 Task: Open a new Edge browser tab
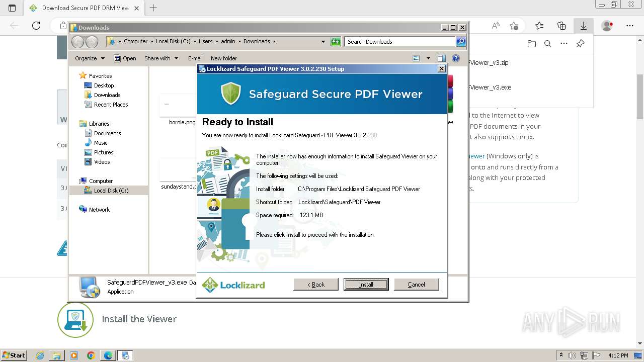coord(153,8)
